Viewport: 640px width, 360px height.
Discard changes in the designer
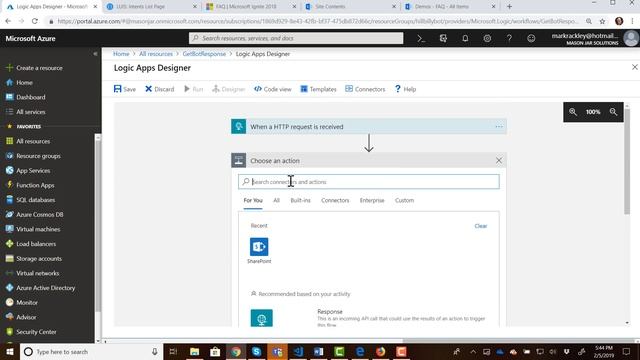click(160, 89)
